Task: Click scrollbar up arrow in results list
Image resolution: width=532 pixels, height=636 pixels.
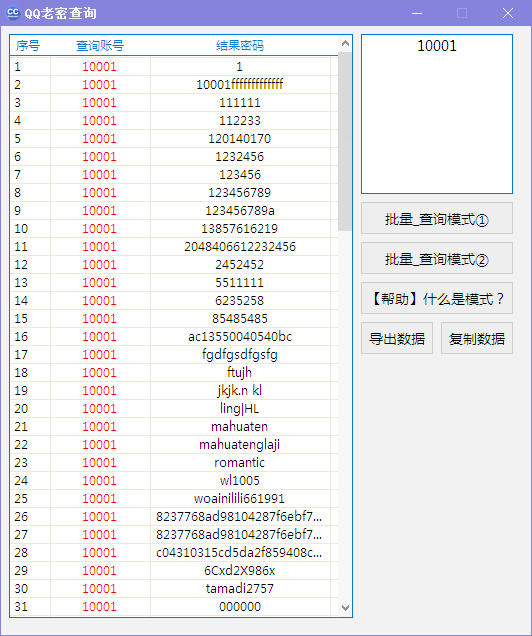Action: click(345, 43)
